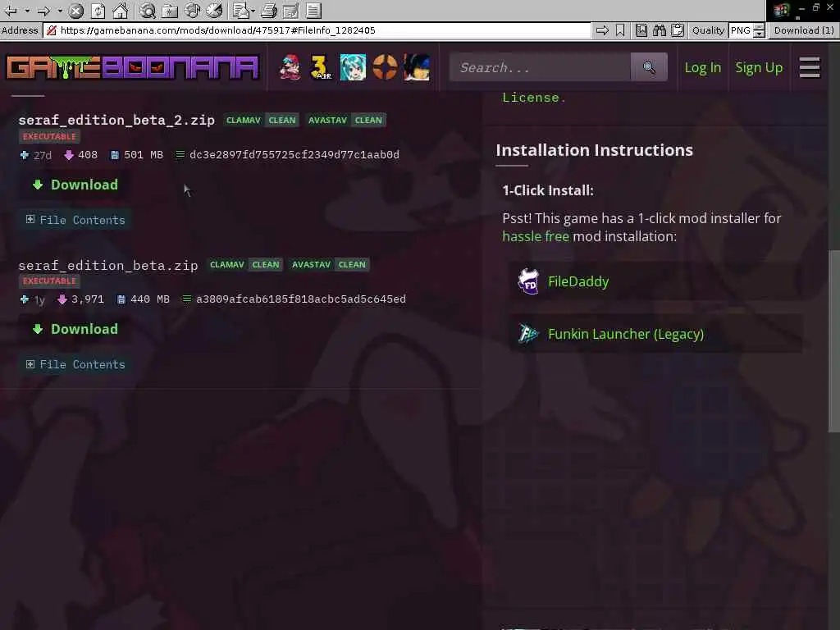Open the History clock toolbar icon
This screenshot has height=630, width=840.
click(214, 10)
